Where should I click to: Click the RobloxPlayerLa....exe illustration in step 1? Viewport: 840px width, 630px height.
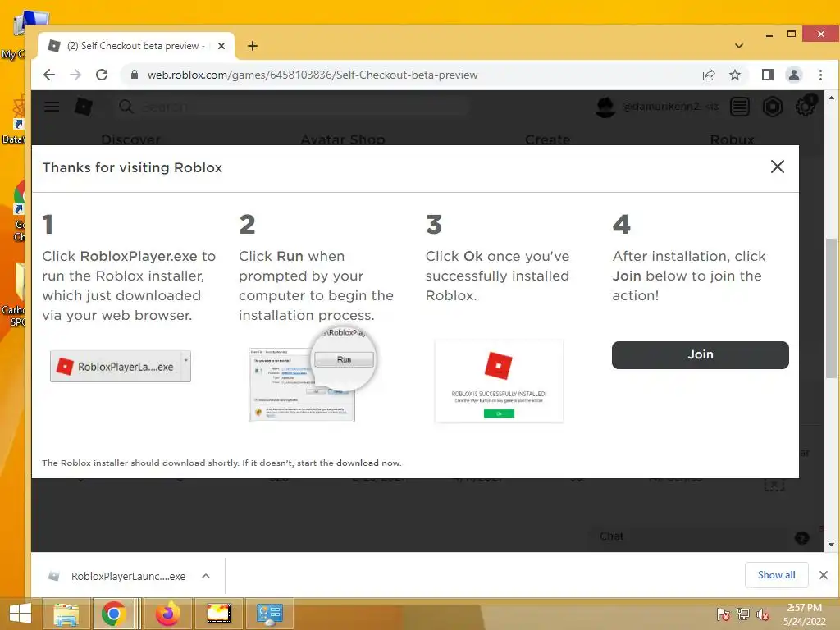tap(121, 367)
